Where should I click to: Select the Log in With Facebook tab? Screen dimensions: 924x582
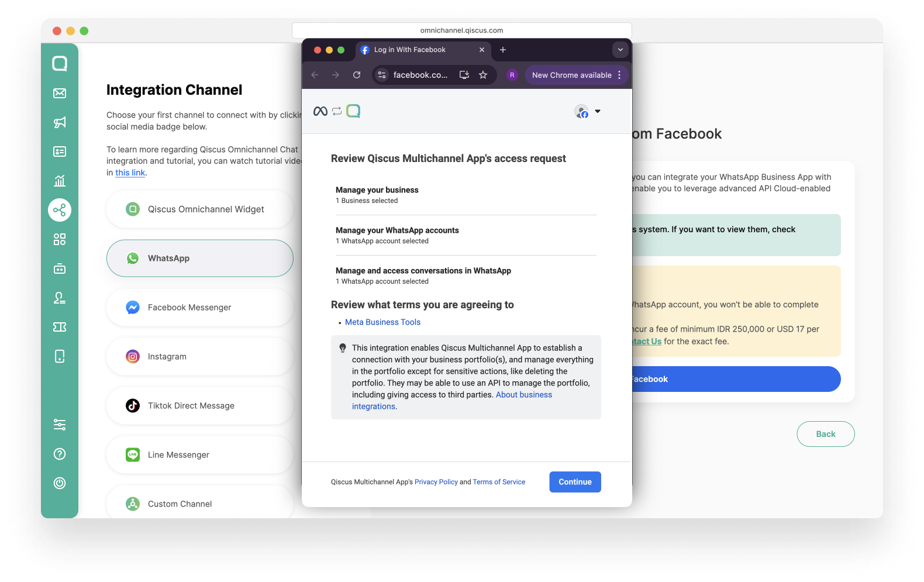tap(423, 50)
